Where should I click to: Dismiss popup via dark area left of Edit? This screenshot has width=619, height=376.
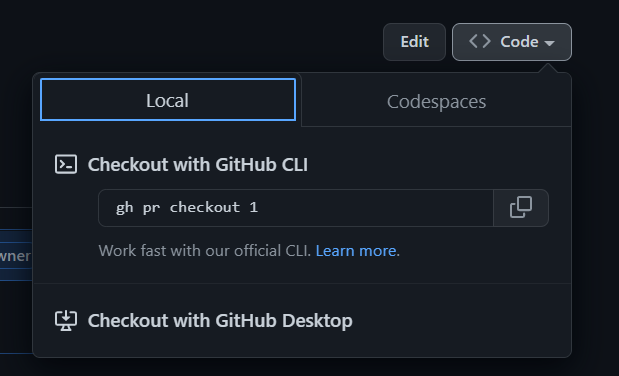pyautogui.click(x=197, y=36)
